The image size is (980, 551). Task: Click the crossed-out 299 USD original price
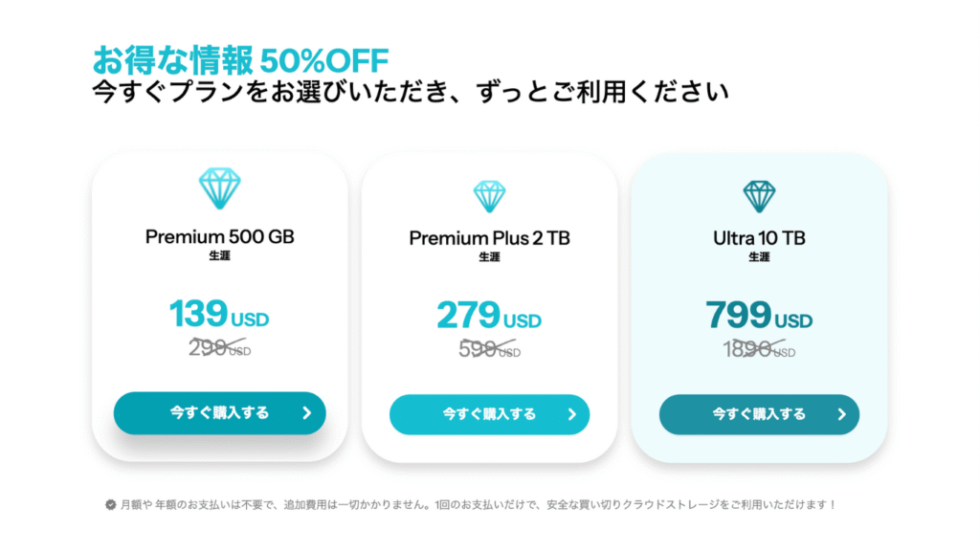(x=219, y=347)
